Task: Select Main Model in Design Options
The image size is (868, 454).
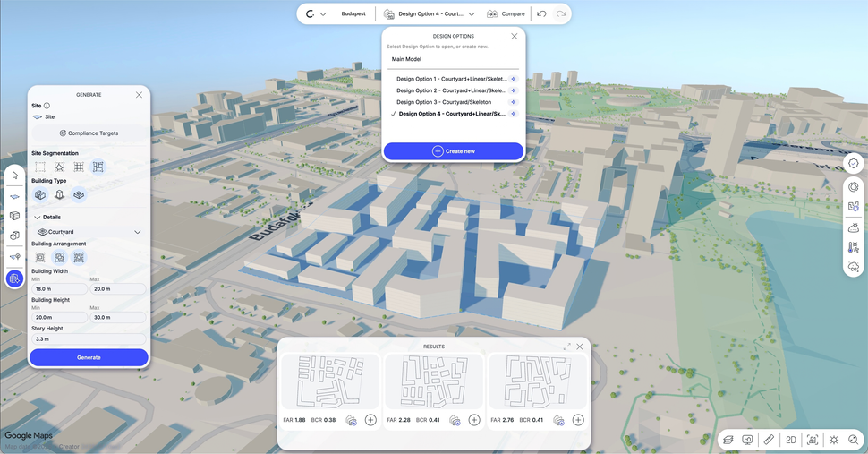Action: coord(406,59)
